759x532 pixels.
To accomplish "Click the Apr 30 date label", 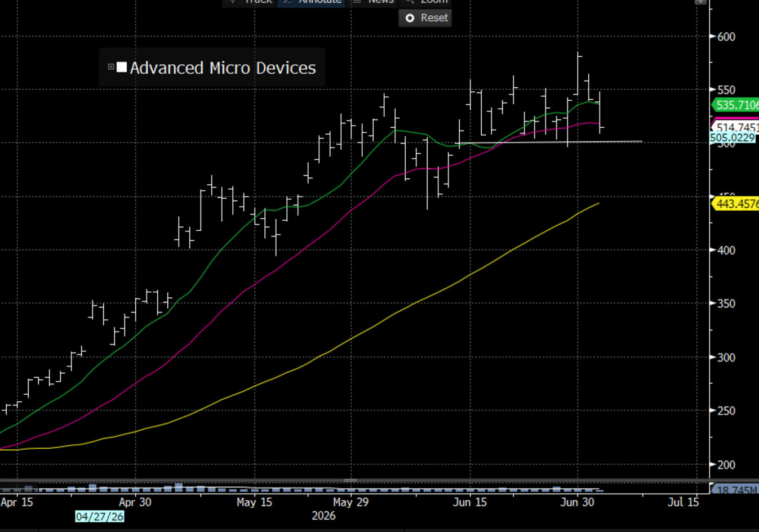I will (135, 502).
